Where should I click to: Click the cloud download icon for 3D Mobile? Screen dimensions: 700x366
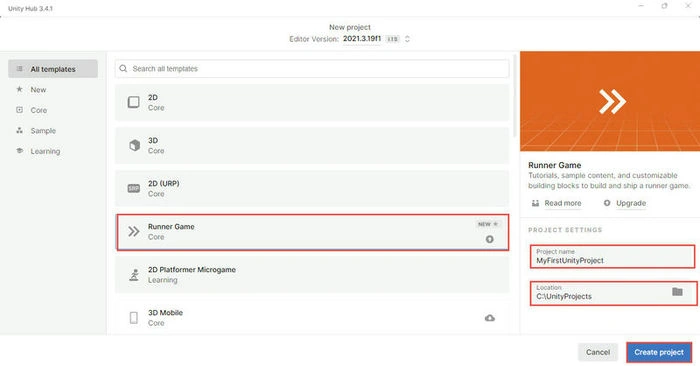490,318
